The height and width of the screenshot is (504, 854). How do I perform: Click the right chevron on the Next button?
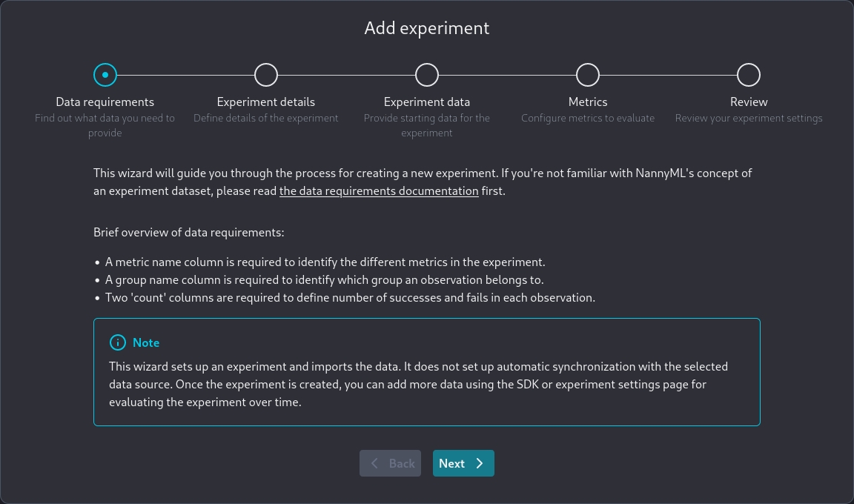[480, 463]
